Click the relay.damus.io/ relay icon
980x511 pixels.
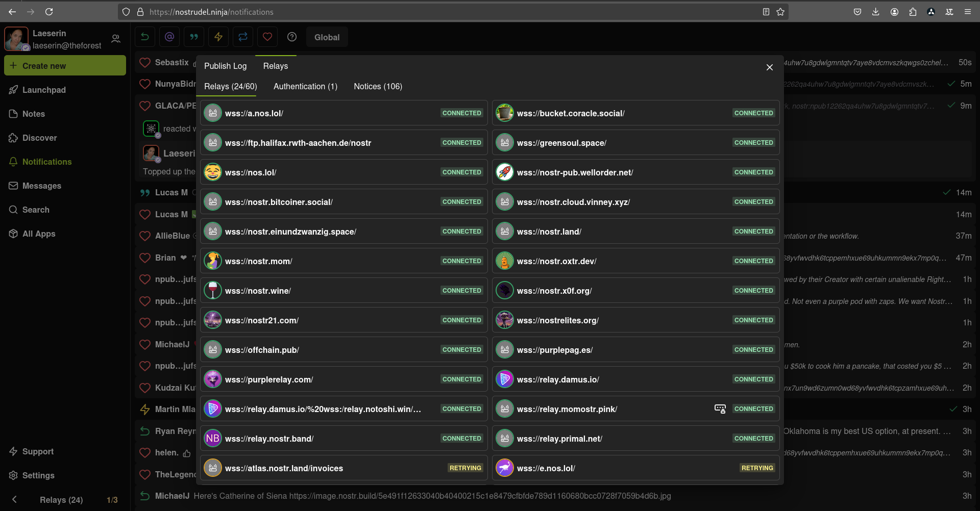click(x=505, y=379)
